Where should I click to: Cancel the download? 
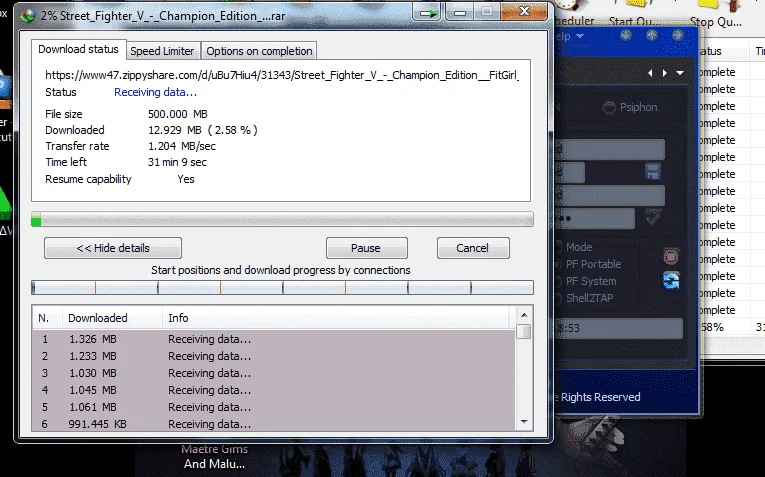click(473, 248)
